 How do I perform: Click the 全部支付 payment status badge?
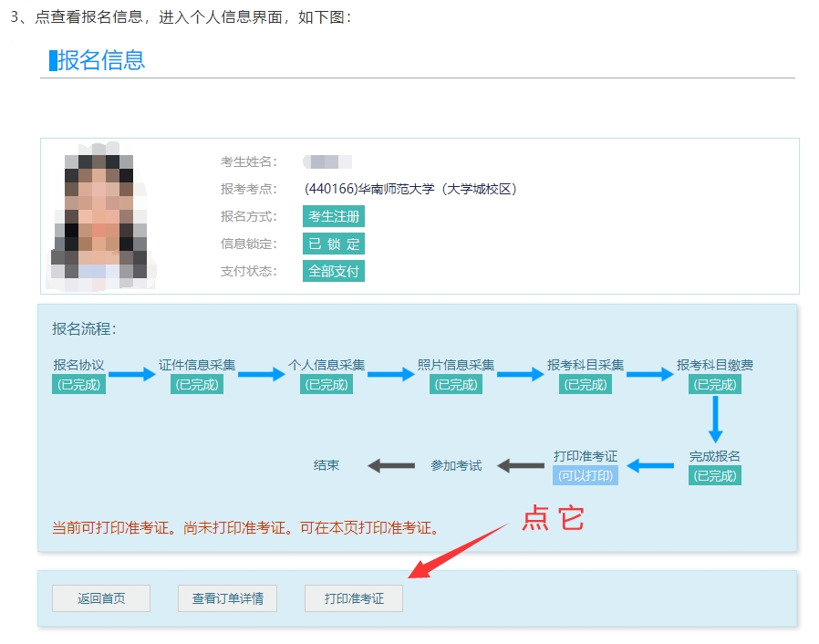pyautogui.click(x=334, y=271)
